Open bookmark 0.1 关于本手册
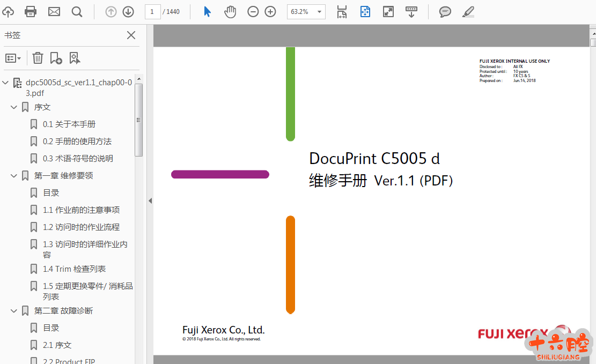Screen dimensions: 596x364 pyautogui.click(x=69, y=124)
